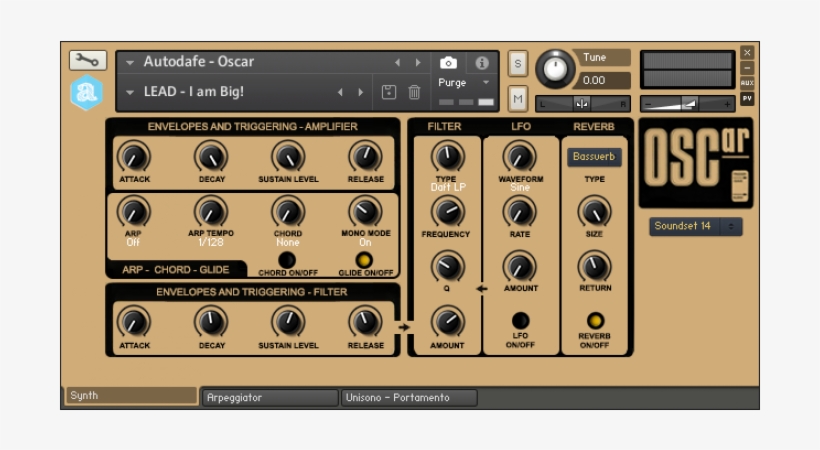Click the ARP knob set to Off

tap(134, 212)
